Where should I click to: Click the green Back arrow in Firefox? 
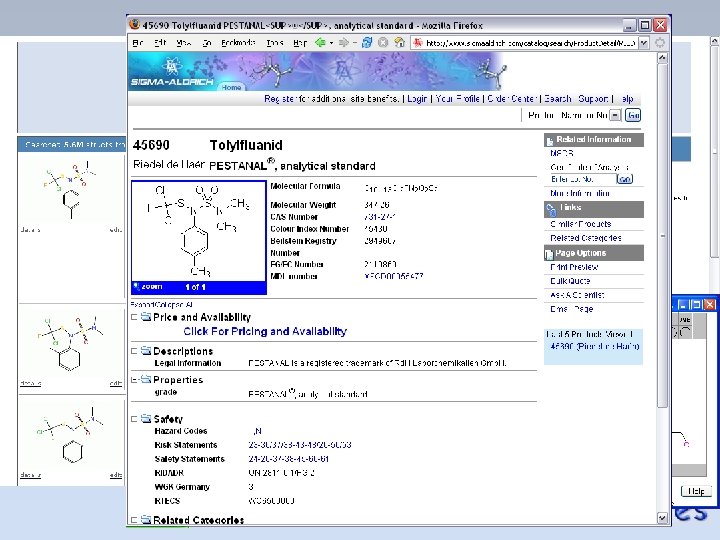coord(320,43)
